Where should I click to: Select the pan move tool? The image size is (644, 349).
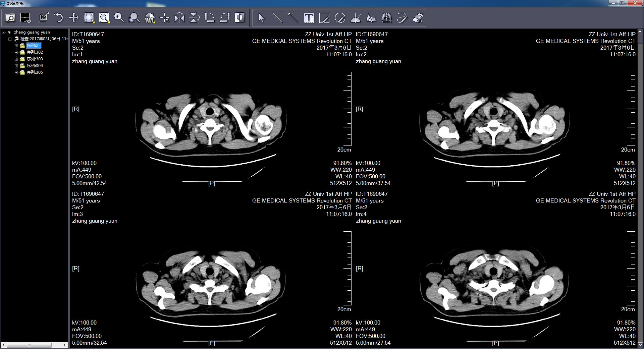(x=73, y=18)
